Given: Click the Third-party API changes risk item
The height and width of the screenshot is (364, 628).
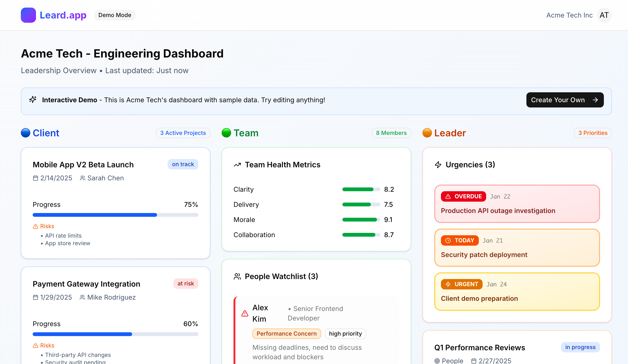Looking at the screenshot, I should tap(78, 355).
